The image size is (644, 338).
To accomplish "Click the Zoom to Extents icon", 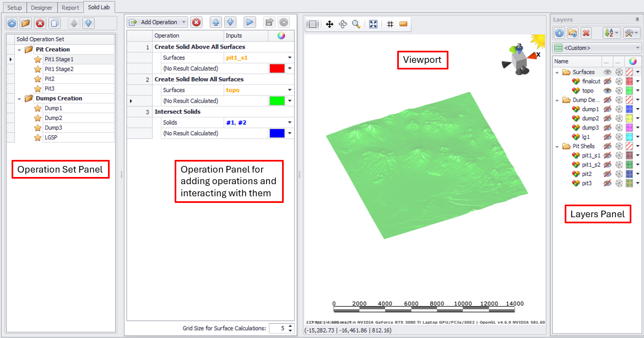I will click(x=373, y=24).
